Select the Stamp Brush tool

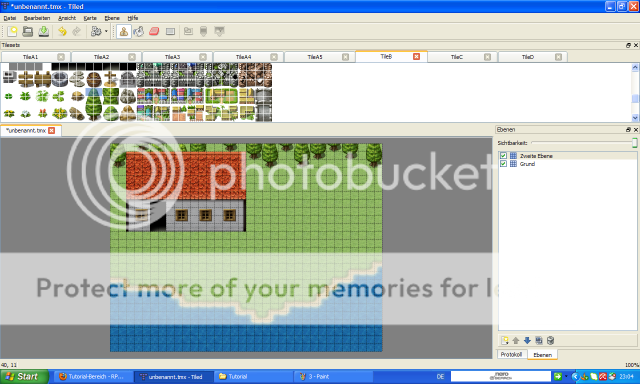(124, 31)
